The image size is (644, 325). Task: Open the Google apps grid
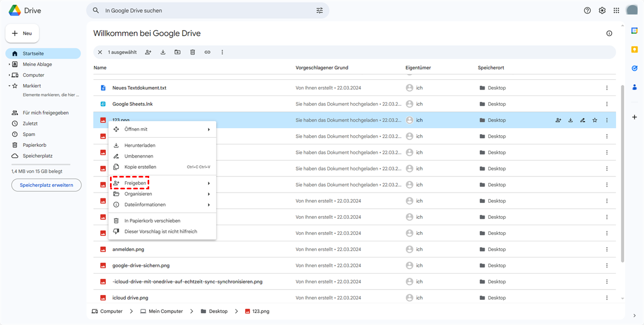[x=617, y=10]
